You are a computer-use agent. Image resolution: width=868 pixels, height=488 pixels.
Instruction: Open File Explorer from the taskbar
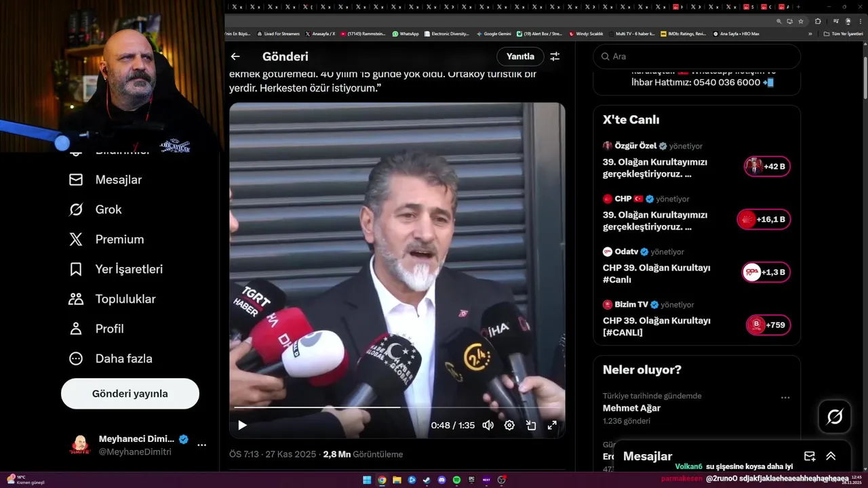tap(397, 480)
